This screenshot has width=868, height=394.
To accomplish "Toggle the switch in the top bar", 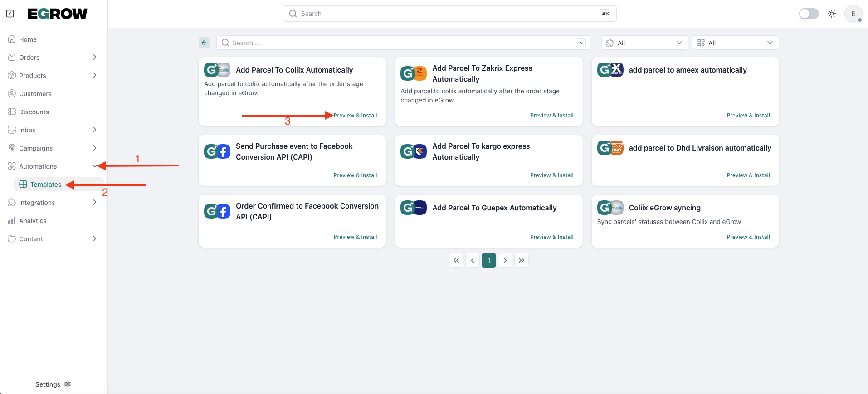I will [809, 14].
